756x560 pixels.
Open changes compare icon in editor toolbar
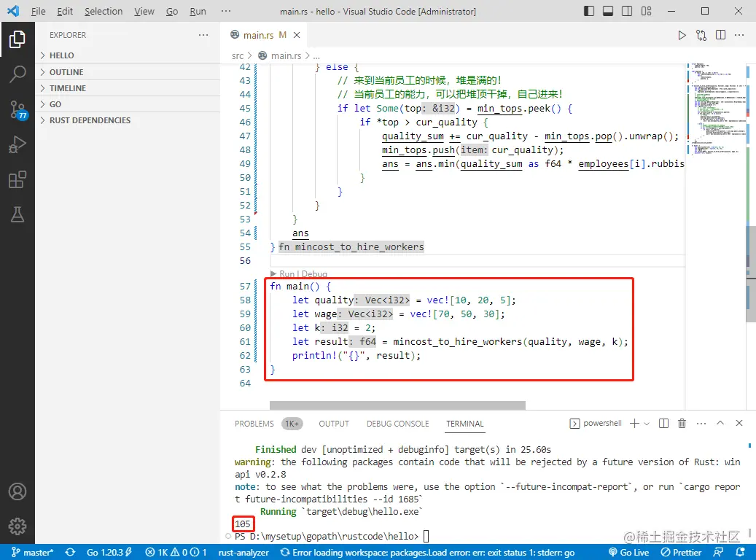click(x=701, y=35)
